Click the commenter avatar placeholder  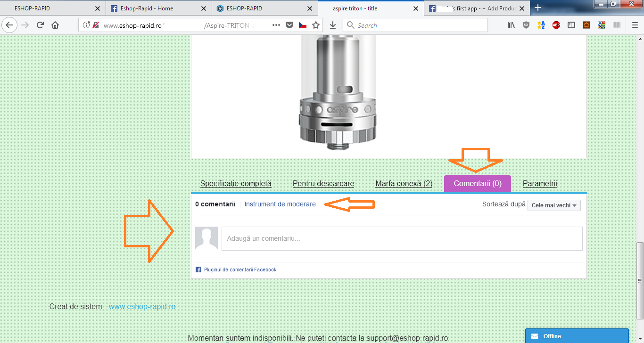pos(206,238)
